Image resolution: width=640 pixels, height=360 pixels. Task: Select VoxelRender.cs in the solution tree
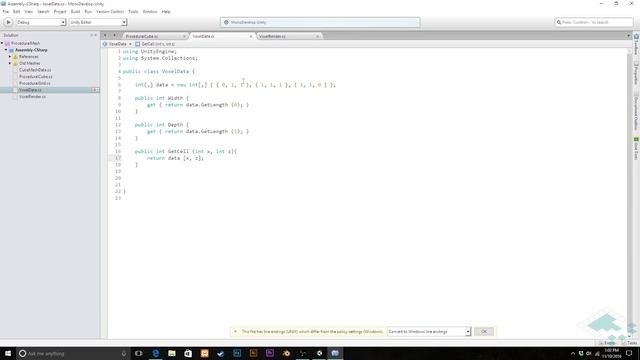[32, 97]
